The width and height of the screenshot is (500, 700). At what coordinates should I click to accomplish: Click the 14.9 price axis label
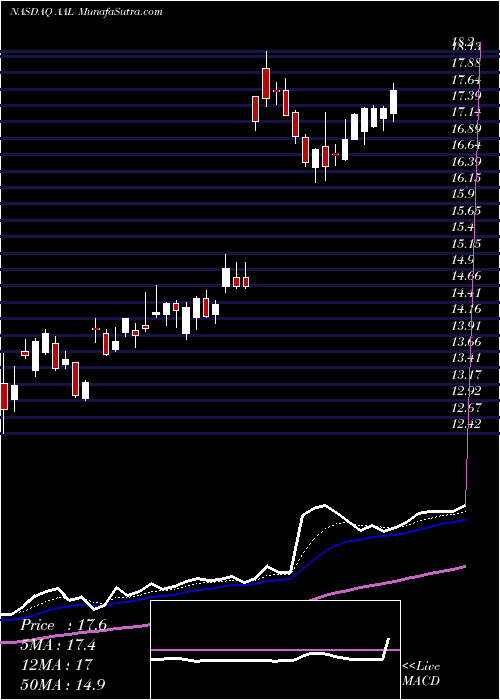tap(463, 260)
